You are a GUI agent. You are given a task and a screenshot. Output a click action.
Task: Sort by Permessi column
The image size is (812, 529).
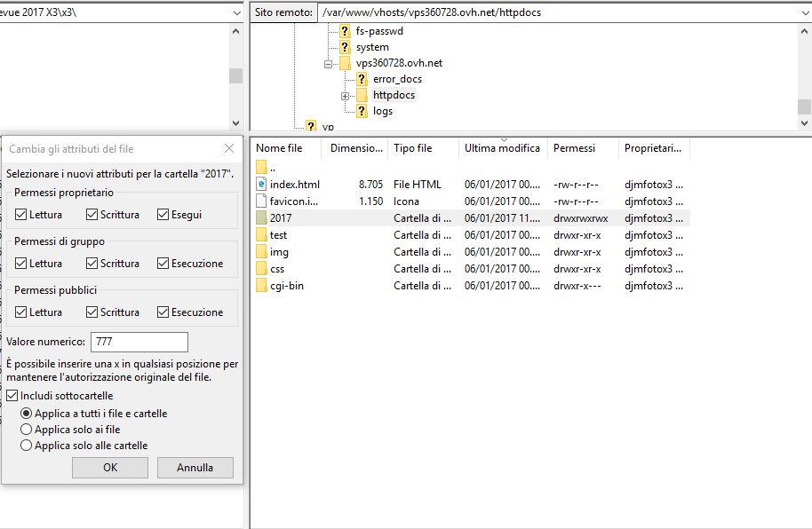[x=583, y=148]
